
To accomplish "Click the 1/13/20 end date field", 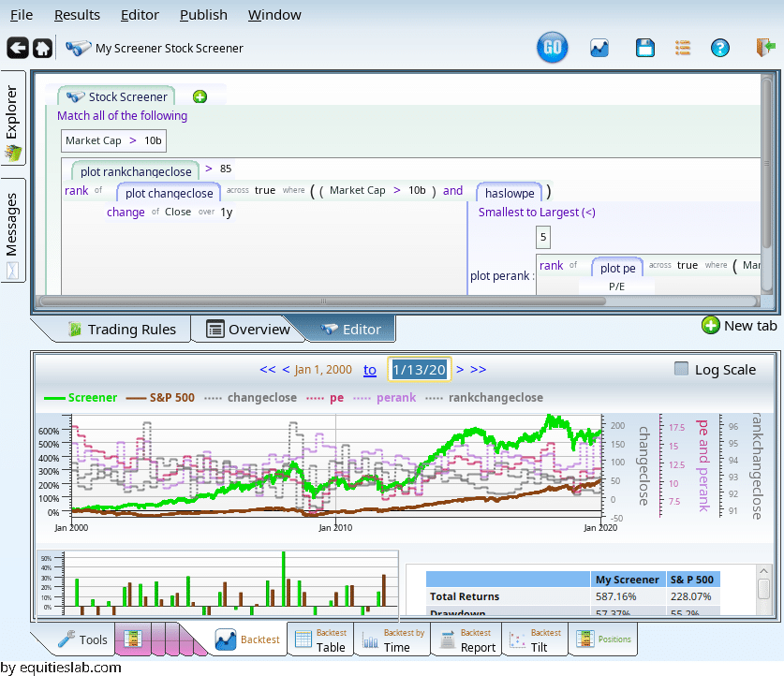I will coord(419,369).
